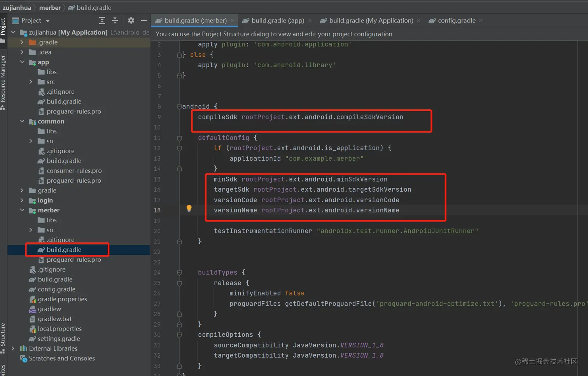Click the Project Structure notification banner text
This screenshot has width=588, height=376.
[274, 34]
